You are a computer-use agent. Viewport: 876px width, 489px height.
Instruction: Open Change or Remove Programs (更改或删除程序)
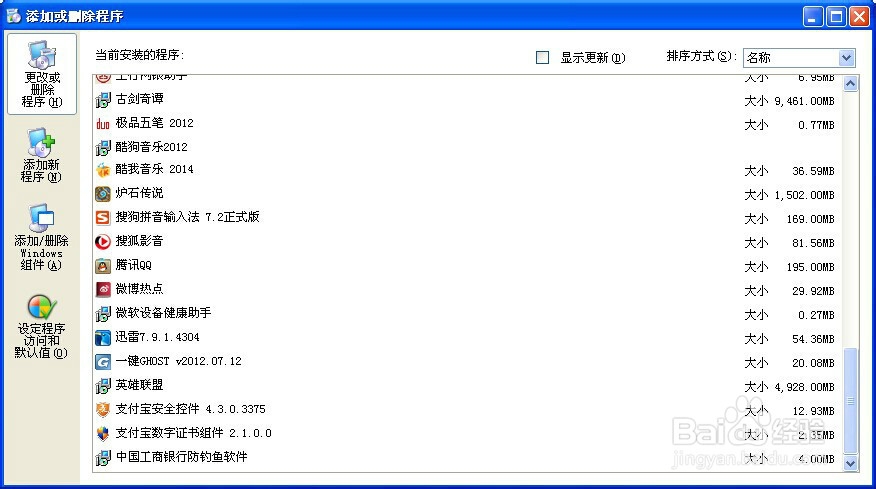point(42,74)
